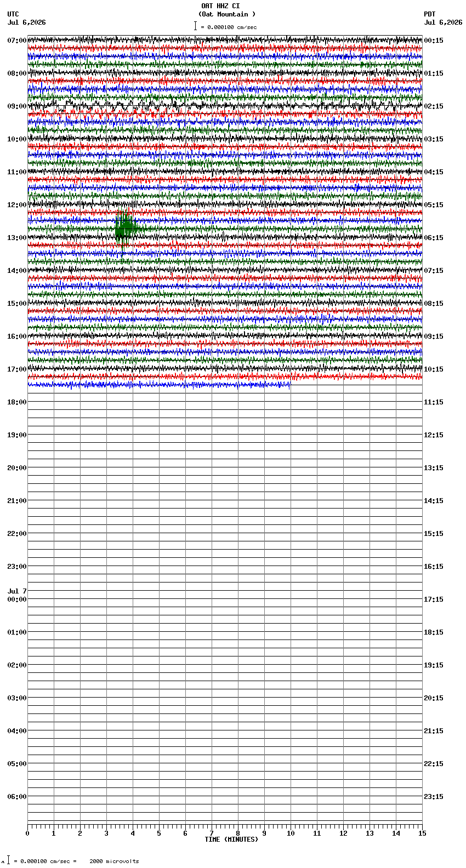Click the '16:15' PDT time label
466x868 pixels.
coord(434,567)
